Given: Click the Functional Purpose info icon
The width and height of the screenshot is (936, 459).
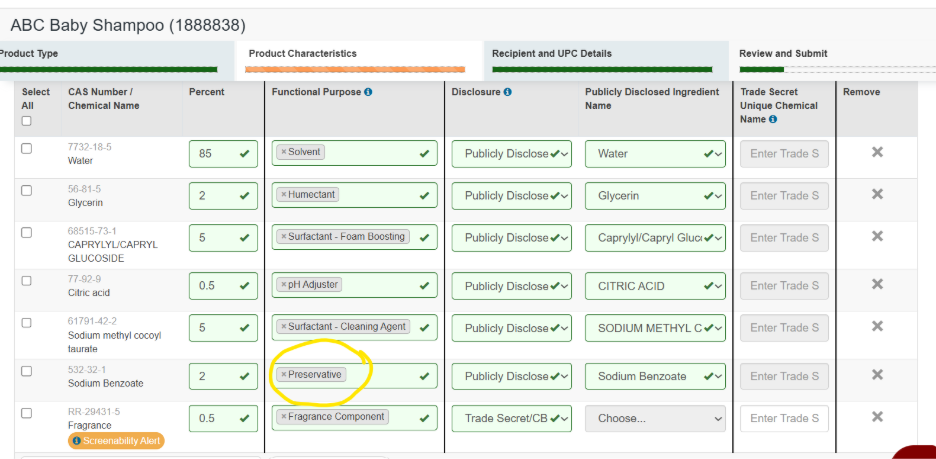Looking at the screenshot, I should (368, 92).
